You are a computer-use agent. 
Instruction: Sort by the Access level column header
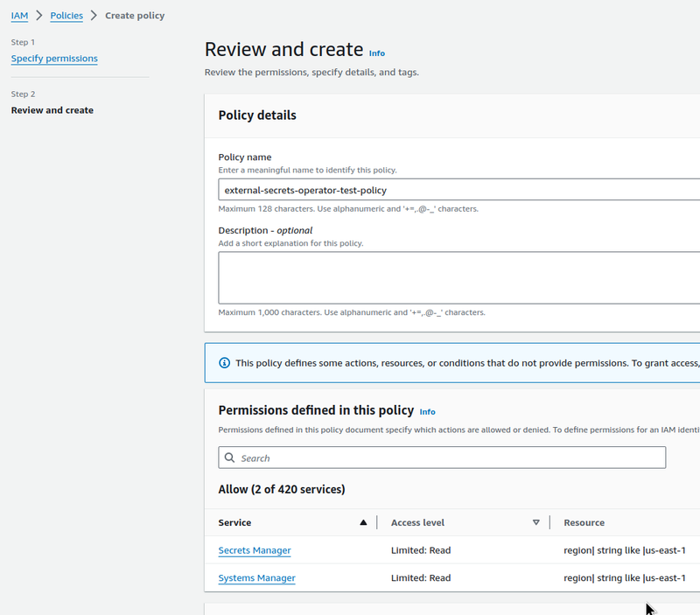point(417,522)
